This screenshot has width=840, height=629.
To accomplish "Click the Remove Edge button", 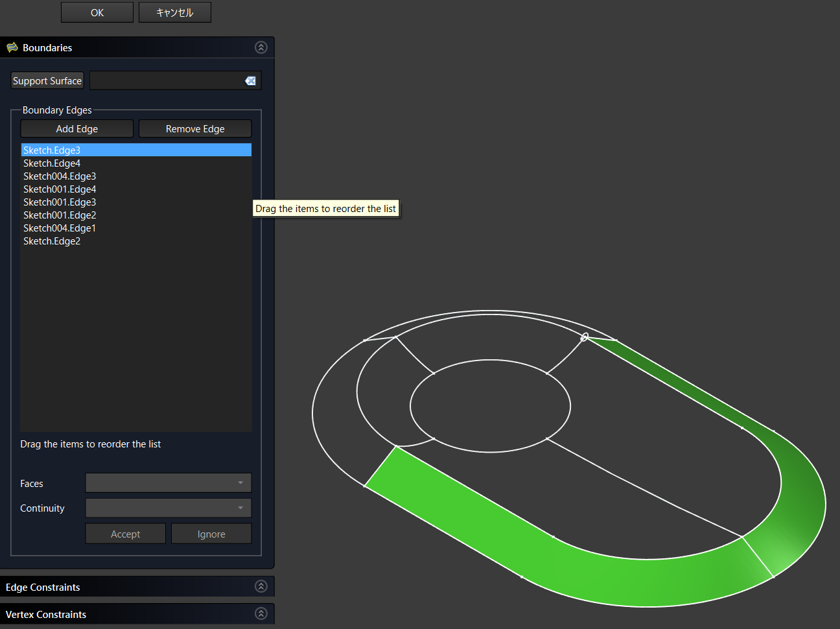I will point(195,128).
